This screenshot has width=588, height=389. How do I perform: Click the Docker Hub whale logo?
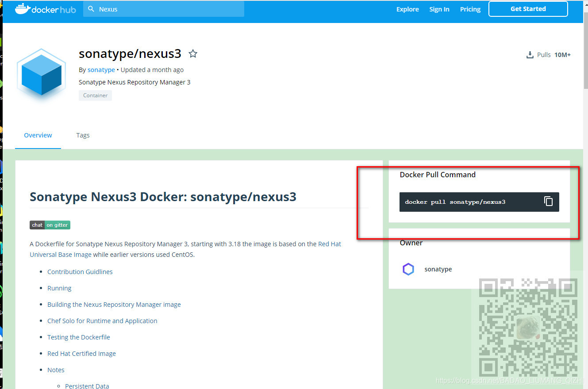45,9
